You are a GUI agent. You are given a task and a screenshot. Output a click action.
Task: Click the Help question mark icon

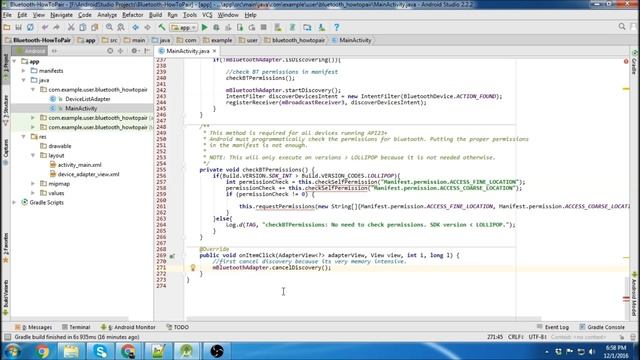(x=336, y=27)
